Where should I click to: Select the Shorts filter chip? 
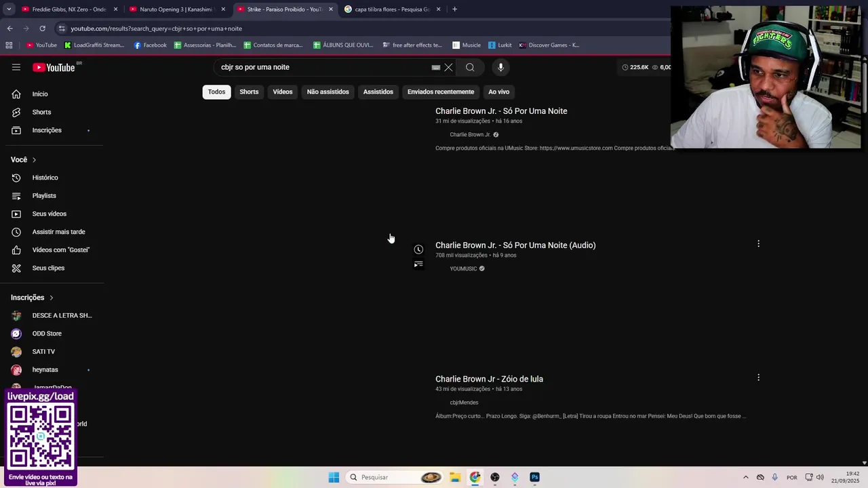(x=249, y=92)
